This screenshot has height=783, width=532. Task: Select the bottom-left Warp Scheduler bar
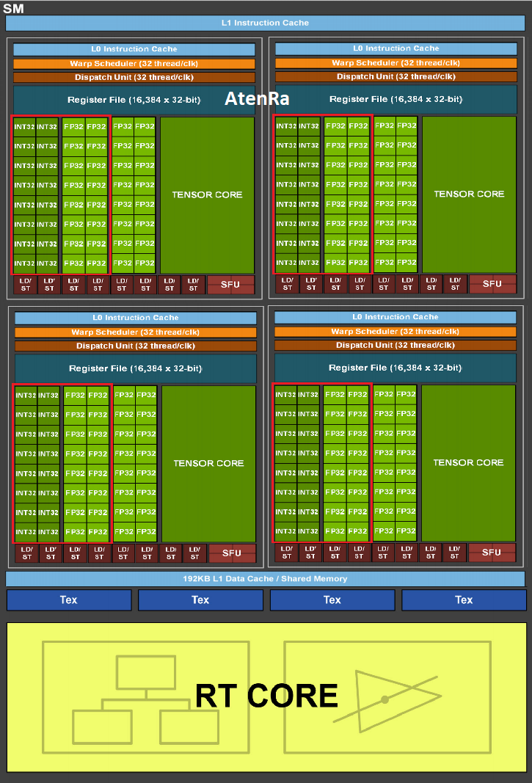pyautogui.click(x=135, y=332)
